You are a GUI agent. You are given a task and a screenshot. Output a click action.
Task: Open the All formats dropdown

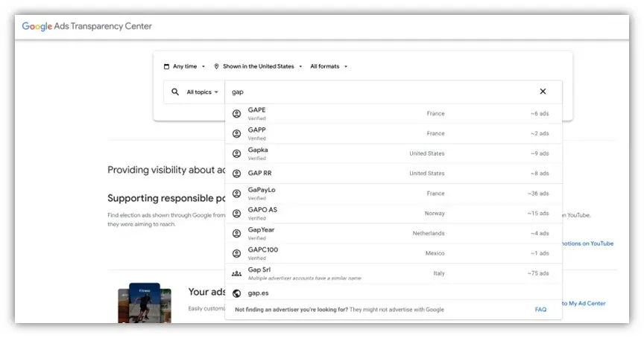tap(329, 66)
